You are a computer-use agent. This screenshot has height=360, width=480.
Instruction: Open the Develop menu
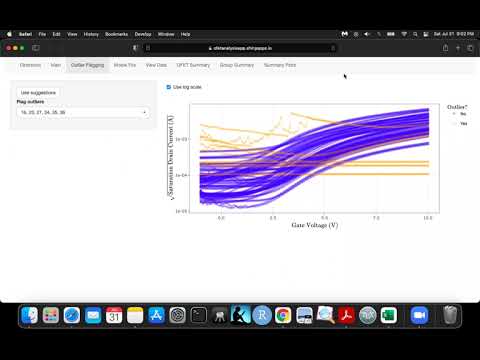pos(143,34)
